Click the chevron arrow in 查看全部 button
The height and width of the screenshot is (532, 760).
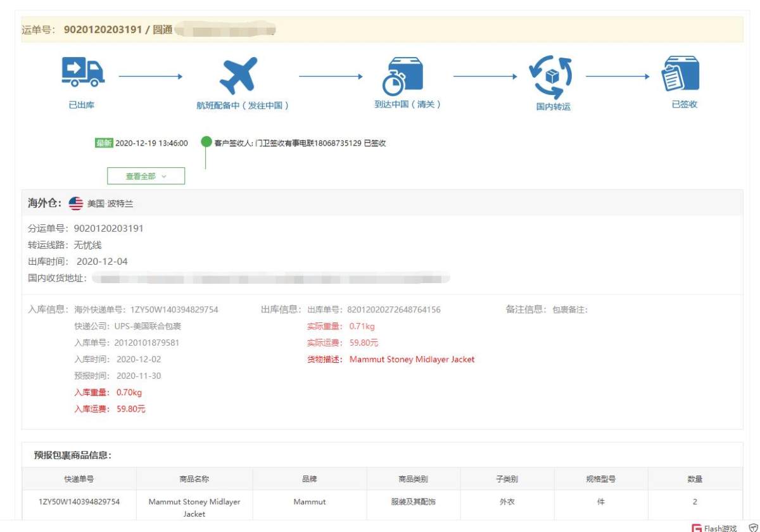tap(164, 177)
